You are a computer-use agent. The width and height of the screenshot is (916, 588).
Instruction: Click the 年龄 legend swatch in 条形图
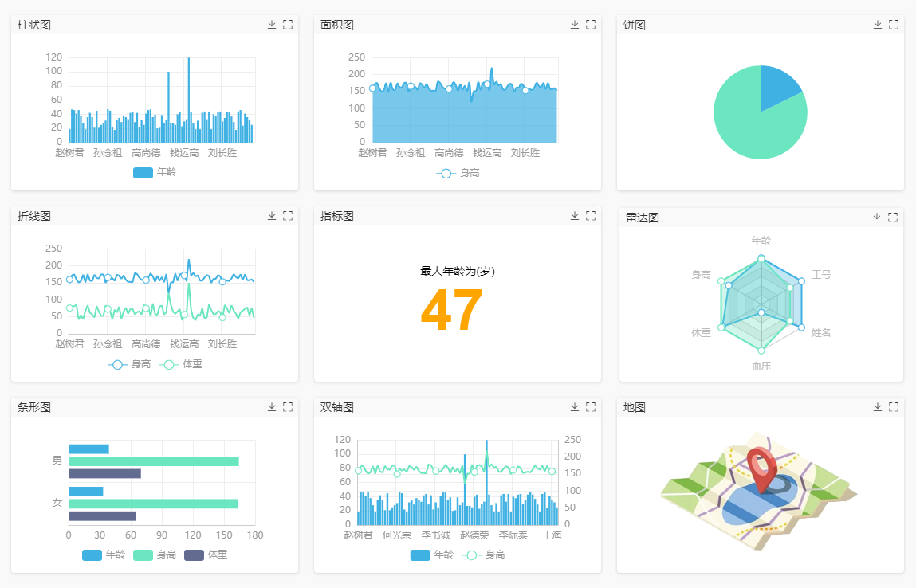click(x=92, y=555)
